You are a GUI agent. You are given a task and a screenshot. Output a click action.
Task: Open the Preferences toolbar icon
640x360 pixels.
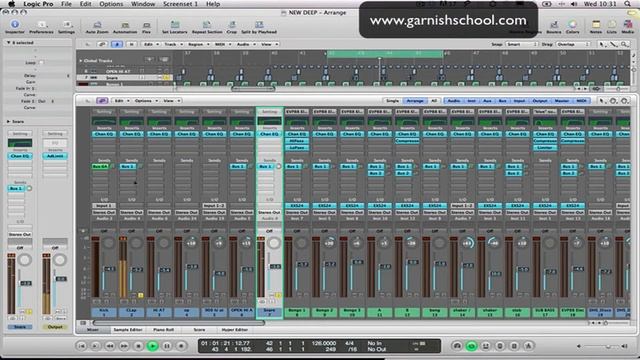coord(41,26)
